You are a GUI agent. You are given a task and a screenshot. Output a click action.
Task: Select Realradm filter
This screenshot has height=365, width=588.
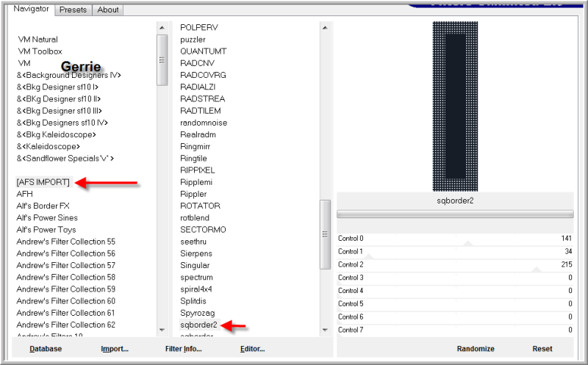pyautogui.click(x=198, y=134)
